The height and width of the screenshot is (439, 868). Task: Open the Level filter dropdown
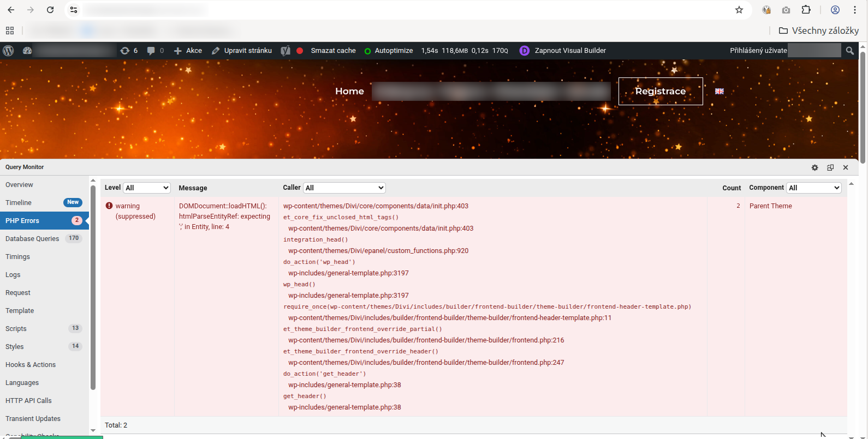click(x=147, y=188)
